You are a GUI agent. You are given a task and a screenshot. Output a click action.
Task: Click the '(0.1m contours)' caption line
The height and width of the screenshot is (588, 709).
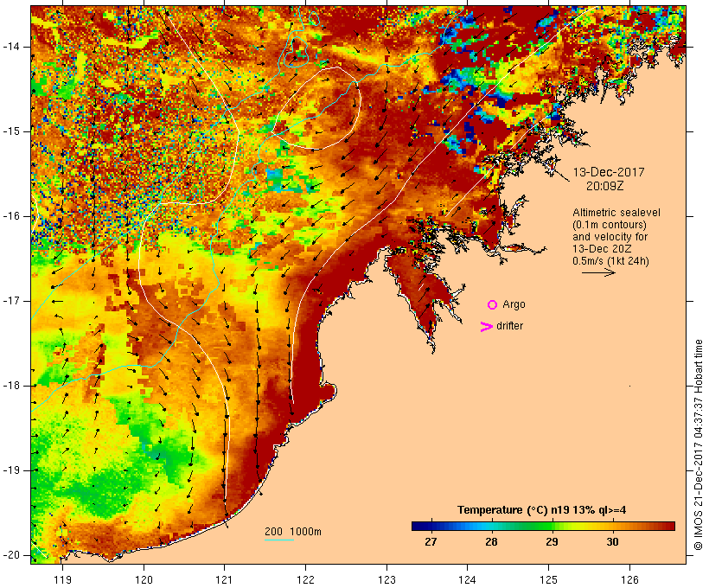click(609, 225)
